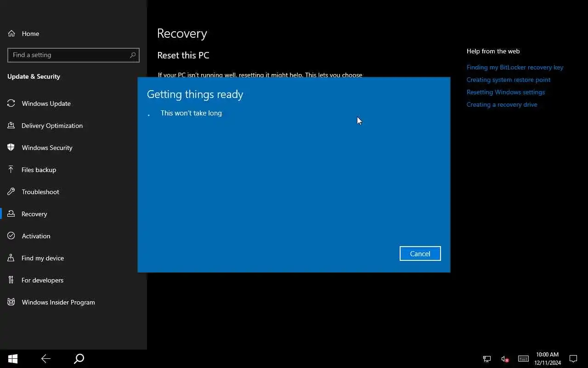Image resolution: width=588 pixels, height=368 pixels.
Task: Click the Find a setting search box
Action: point(73,55)
